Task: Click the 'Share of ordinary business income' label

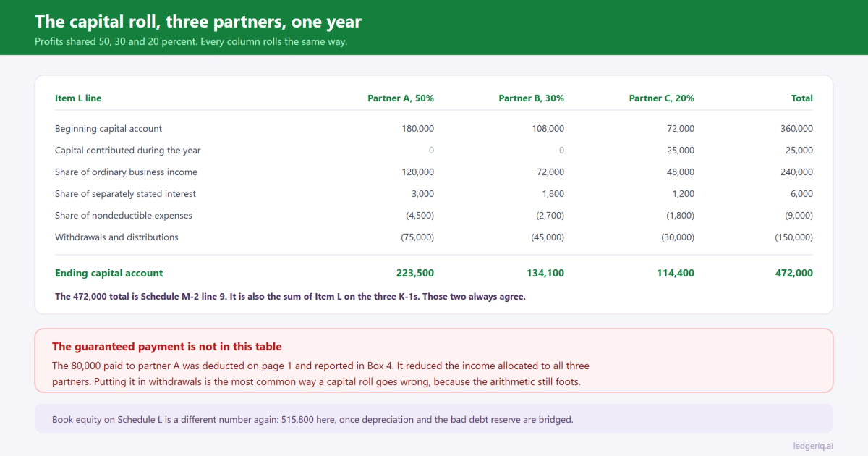Action: [126, 172]
